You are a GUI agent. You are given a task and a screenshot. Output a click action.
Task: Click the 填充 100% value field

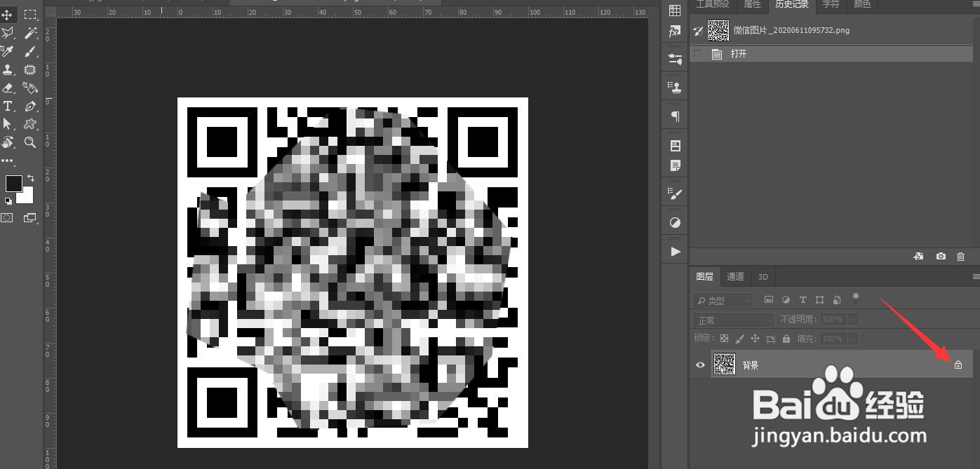point(833,339)
